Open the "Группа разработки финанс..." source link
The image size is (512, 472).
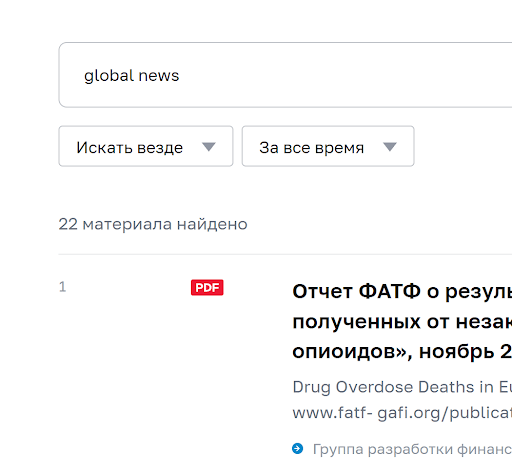click(412, 449)
